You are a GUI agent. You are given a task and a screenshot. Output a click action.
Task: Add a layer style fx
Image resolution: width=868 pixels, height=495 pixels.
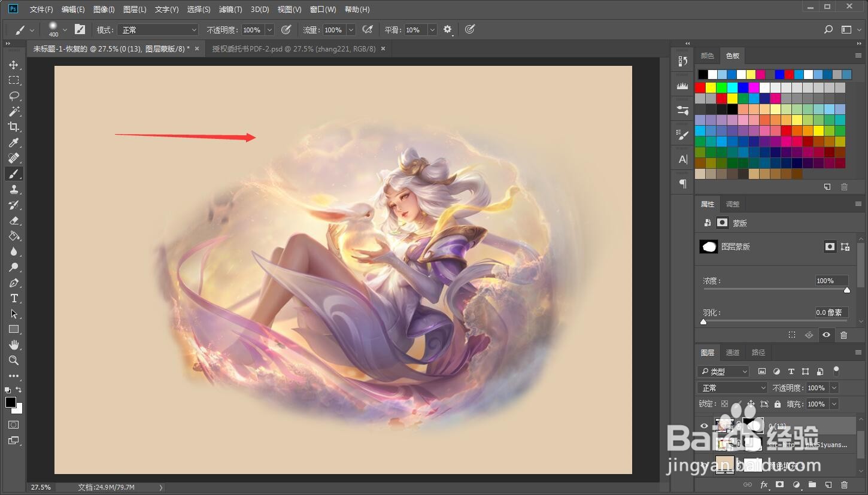tap(764, 485)
